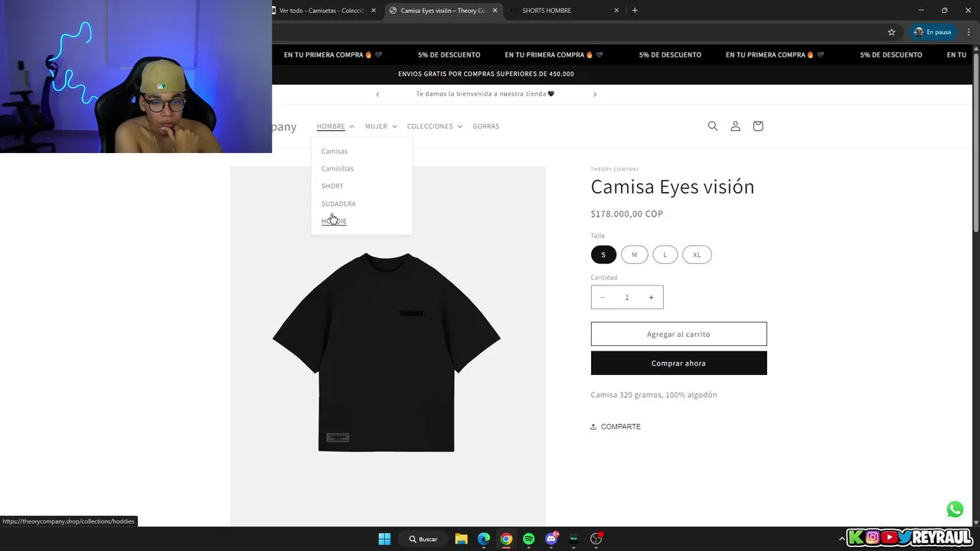Select size XL

pos(697,255)
